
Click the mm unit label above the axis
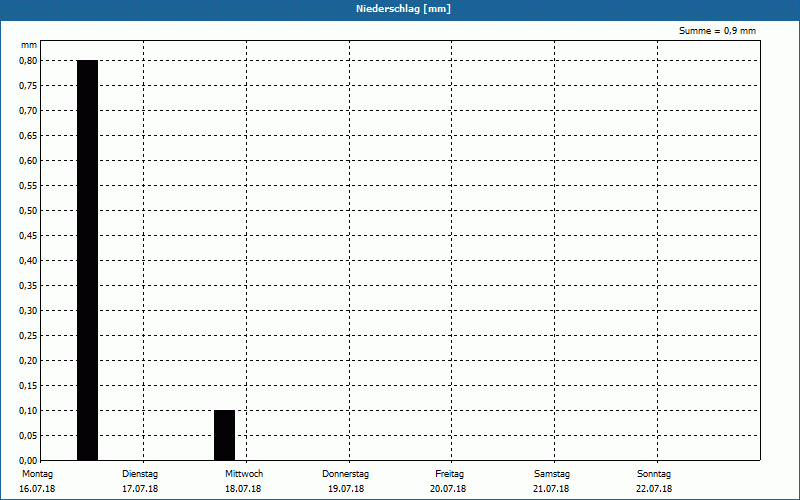[x=29, y=45]
